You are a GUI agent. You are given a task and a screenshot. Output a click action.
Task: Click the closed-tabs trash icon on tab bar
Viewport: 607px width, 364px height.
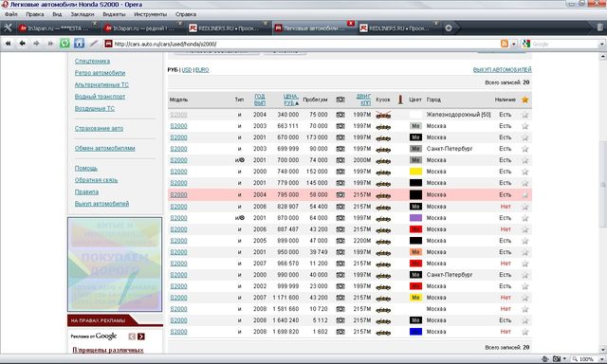click(x=600, y=27)
